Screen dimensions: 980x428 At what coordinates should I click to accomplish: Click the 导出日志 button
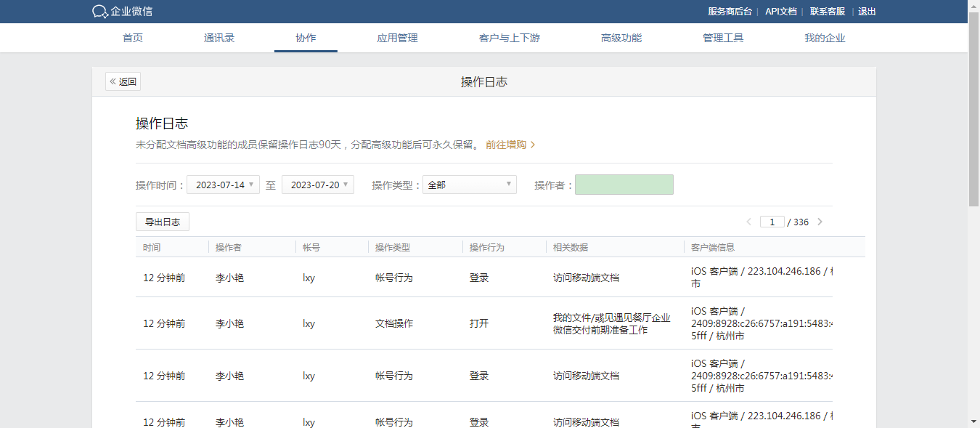(x=163, y=222)
